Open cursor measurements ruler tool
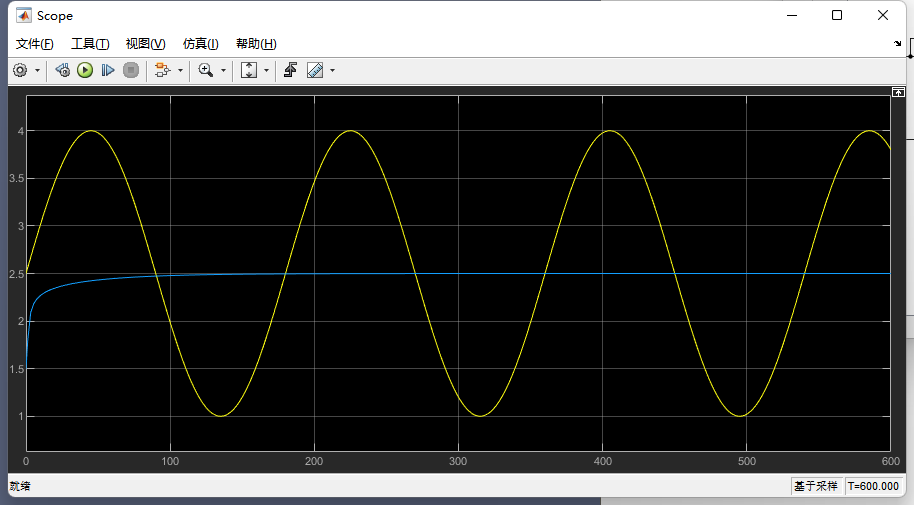The height and width of the screenshot is (505, 914). pyautogui.click(x=315, y=71)
